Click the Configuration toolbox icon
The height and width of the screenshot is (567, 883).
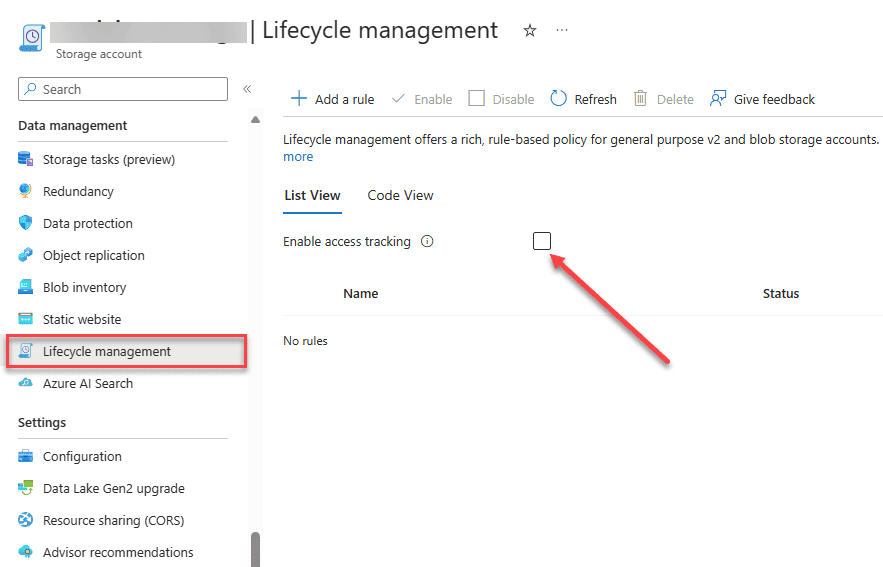tap(25, 456)
